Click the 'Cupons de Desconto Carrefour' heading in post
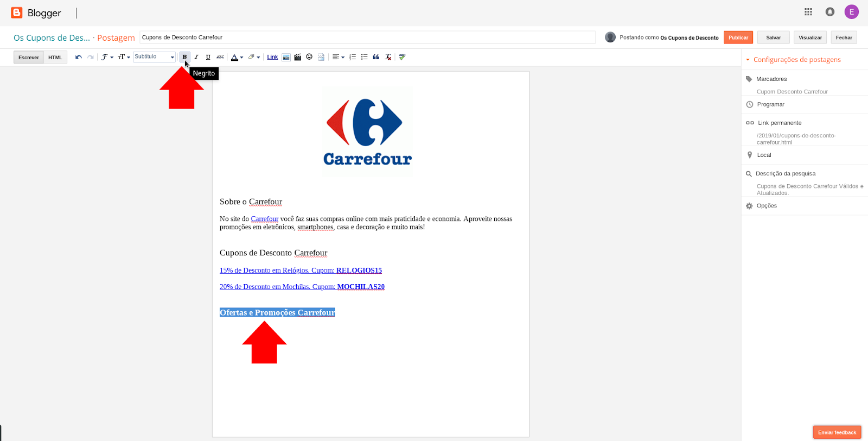Image resolution: width=868 pixels, height=441 pixels. (273, 253)
